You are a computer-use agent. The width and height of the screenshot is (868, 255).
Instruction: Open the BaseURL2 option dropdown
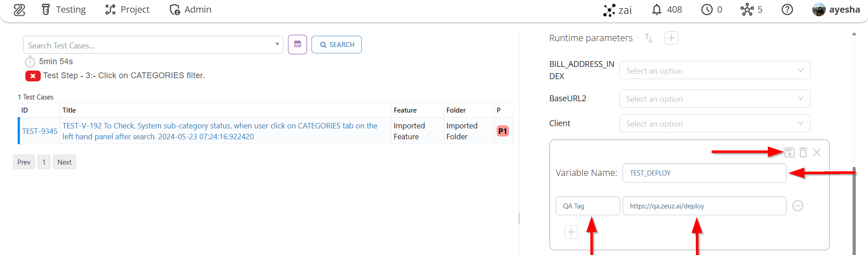(x=715, y=99)
